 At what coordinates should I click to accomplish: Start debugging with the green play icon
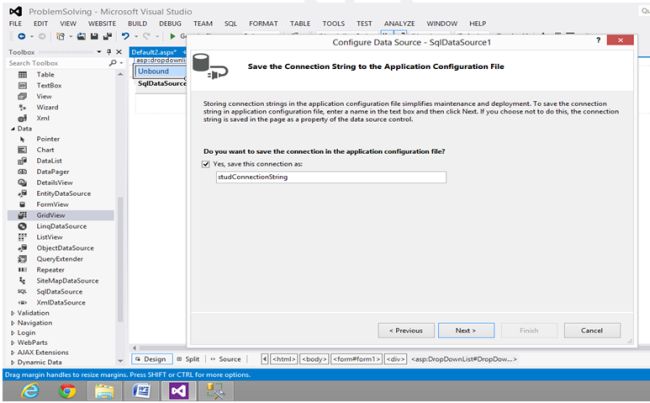(x=172, y=36)
